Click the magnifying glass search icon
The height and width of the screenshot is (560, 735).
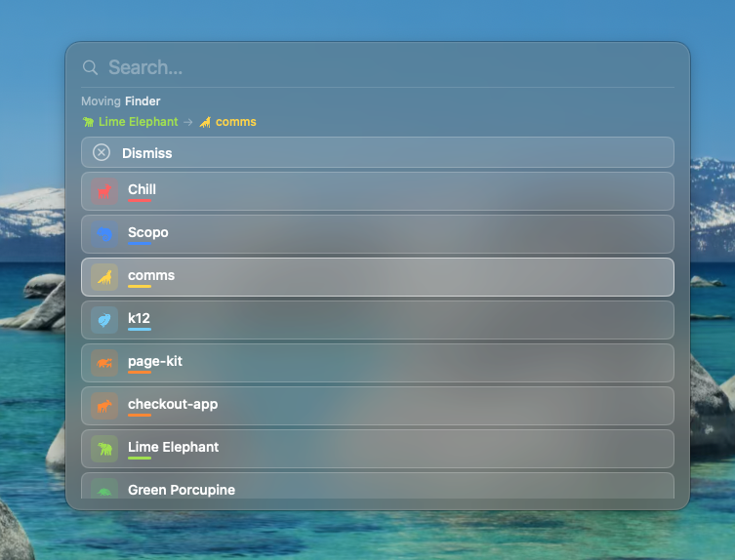[90, 68]
